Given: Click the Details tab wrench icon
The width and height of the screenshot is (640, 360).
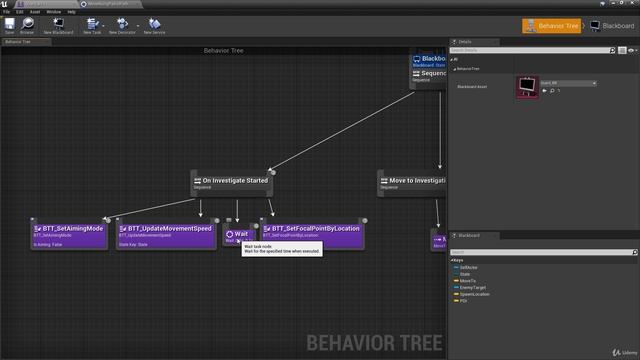Looking at the screenshot, I should click(454, 42).
